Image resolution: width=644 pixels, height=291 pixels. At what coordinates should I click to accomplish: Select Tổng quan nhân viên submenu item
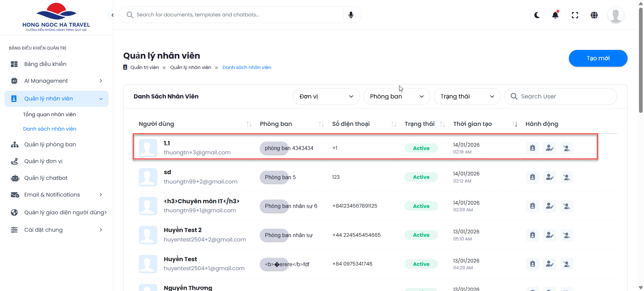49,115
